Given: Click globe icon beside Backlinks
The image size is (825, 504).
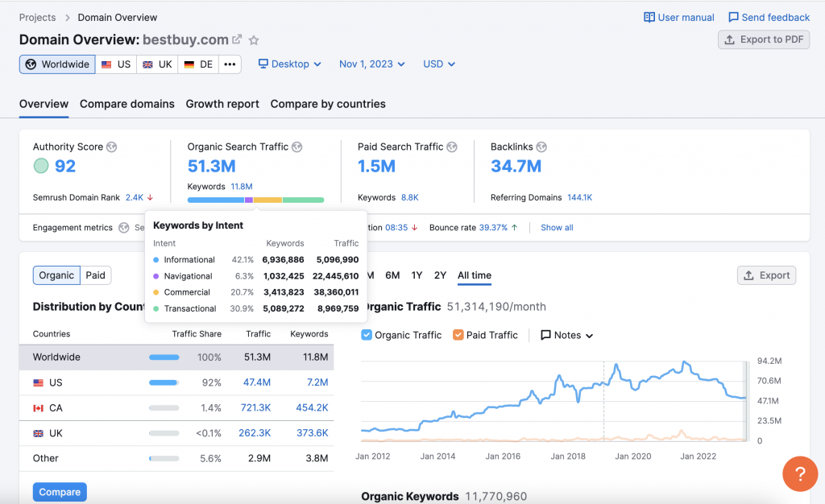Looking at the screenshot, I should pos(541,147).
